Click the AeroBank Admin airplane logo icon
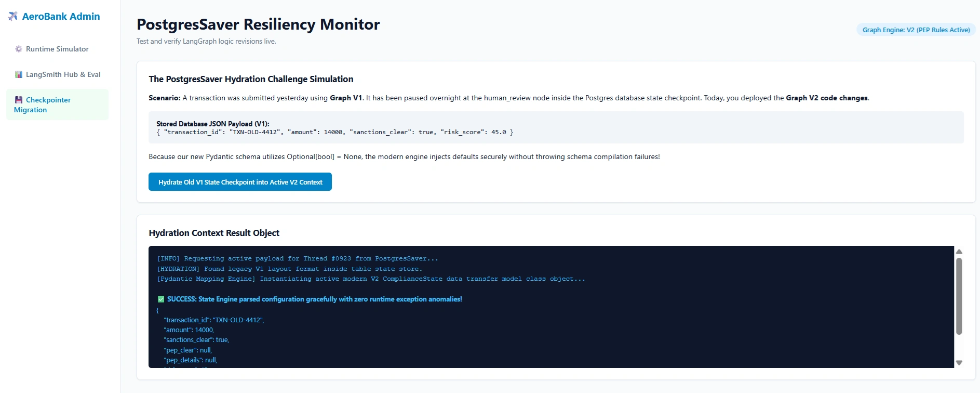Viewport: 980px width, 393px height. [12, 16]
